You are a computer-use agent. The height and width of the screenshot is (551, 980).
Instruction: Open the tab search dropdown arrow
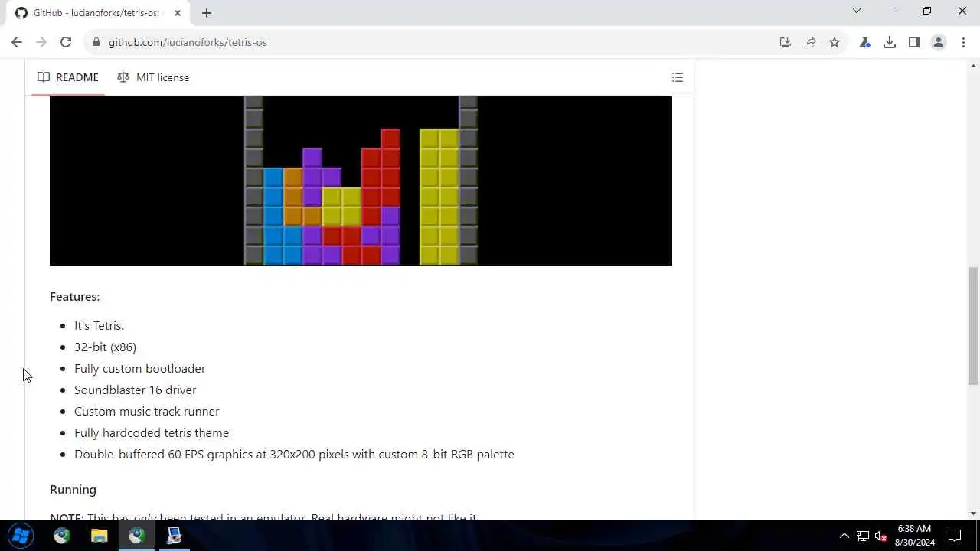pyautogui.click(x=857, y=11)
